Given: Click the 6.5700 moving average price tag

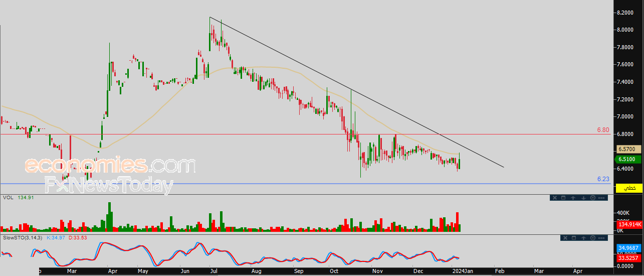Looking at the screenshot, I should [629, 149].
